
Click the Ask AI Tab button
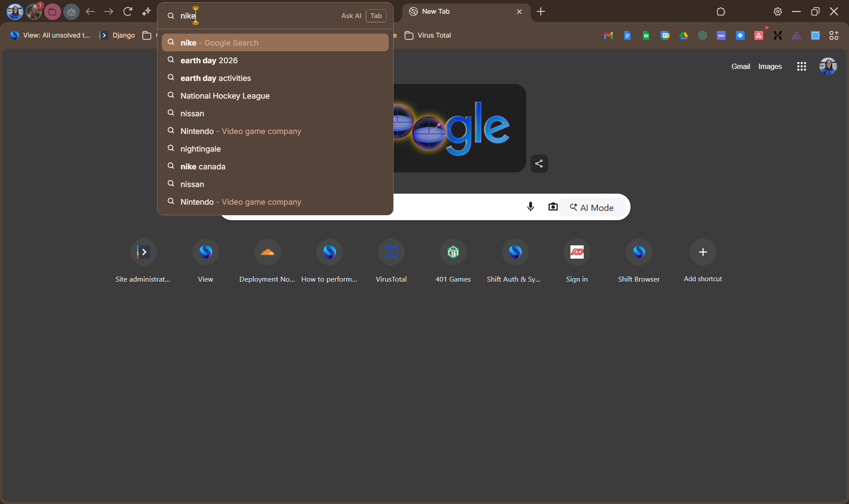point(363,16)
